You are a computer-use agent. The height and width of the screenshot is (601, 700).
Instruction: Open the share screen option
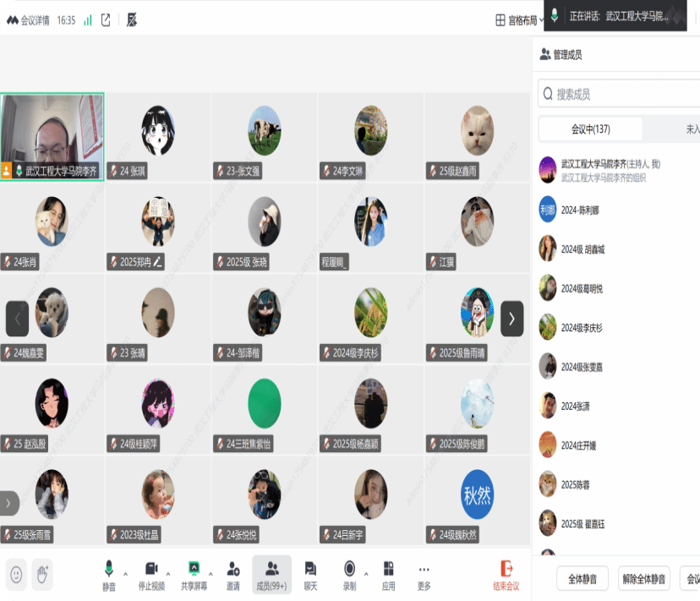pos(194,574)
